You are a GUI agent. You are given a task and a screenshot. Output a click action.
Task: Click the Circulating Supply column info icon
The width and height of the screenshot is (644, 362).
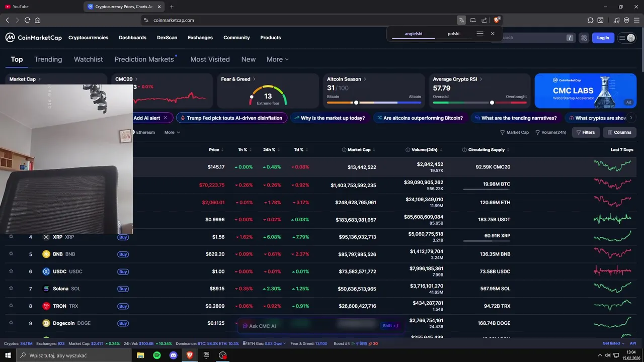(464, 150)
